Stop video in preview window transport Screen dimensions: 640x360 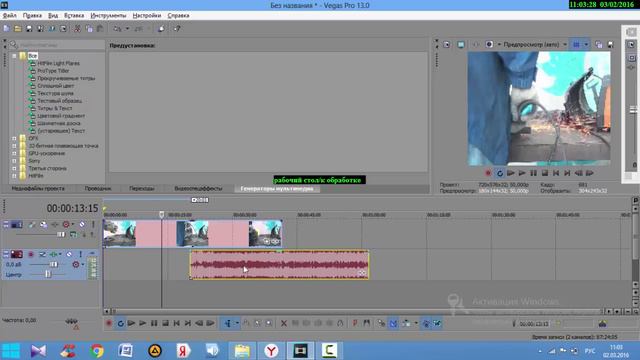coord(545,173)
